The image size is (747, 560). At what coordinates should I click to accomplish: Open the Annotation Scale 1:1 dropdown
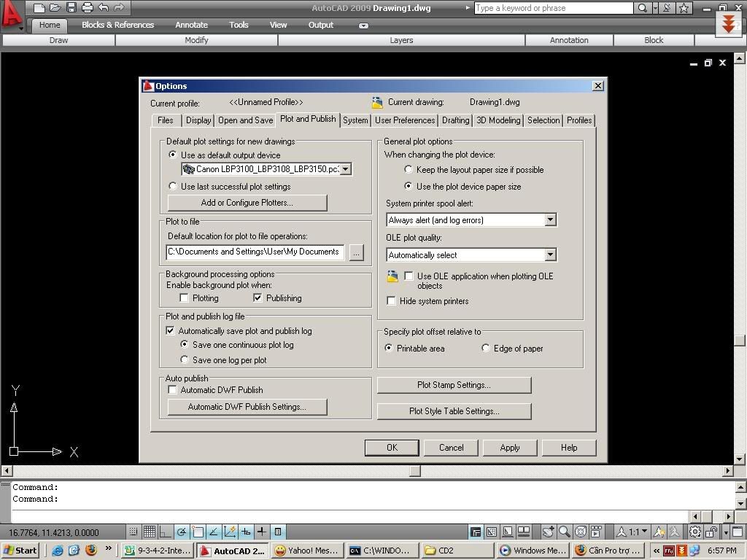[632, 532]
